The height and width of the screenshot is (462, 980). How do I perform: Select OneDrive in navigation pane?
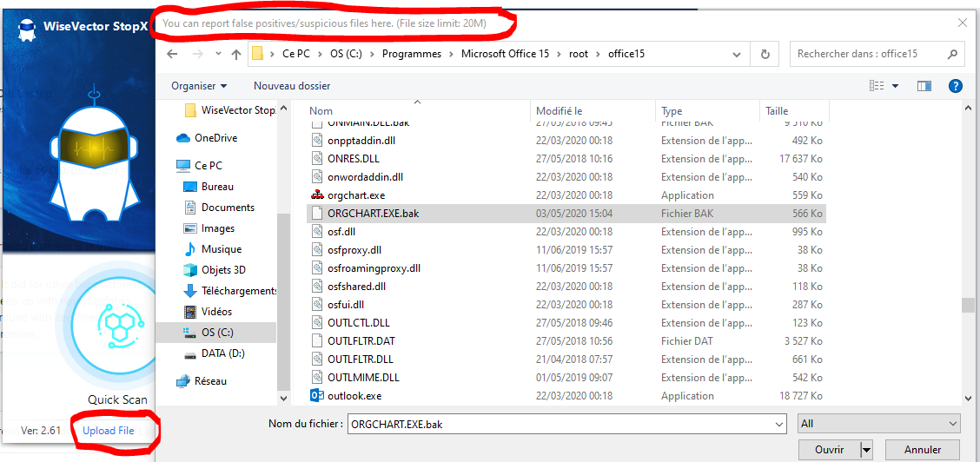207,138
